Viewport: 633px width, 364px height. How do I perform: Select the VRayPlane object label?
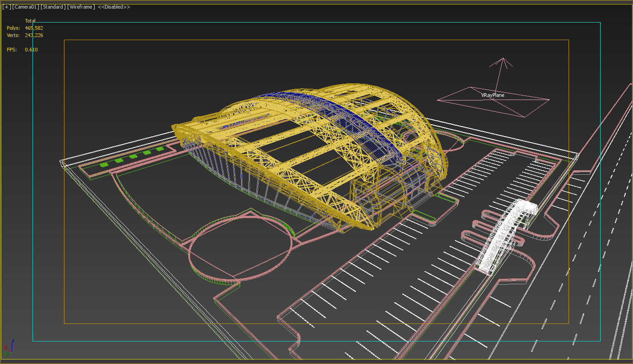493,96
